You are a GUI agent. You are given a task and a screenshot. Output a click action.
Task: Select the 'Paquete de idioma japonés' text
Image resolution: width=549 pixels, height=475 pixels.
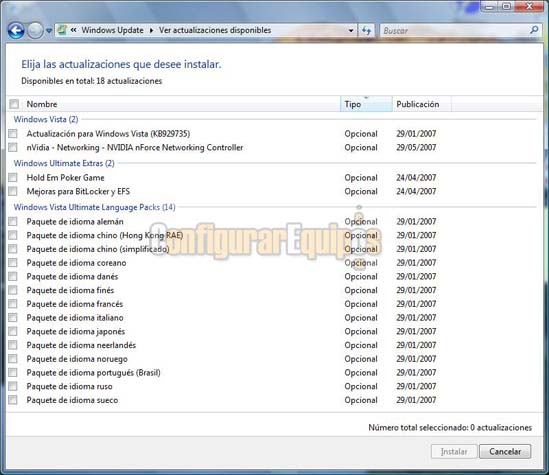[x=76, y=331]
